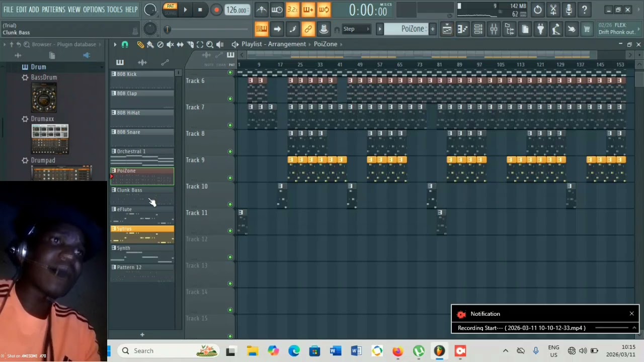Open pattern options arrow before PoiZone
Image resolution: width=644 pixels, height=362 pixels.
[x=380, y=29]
